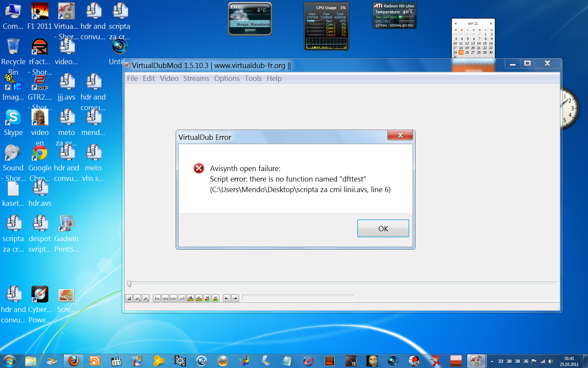Open the taskbar clock showing 01:41

[569, 361]
